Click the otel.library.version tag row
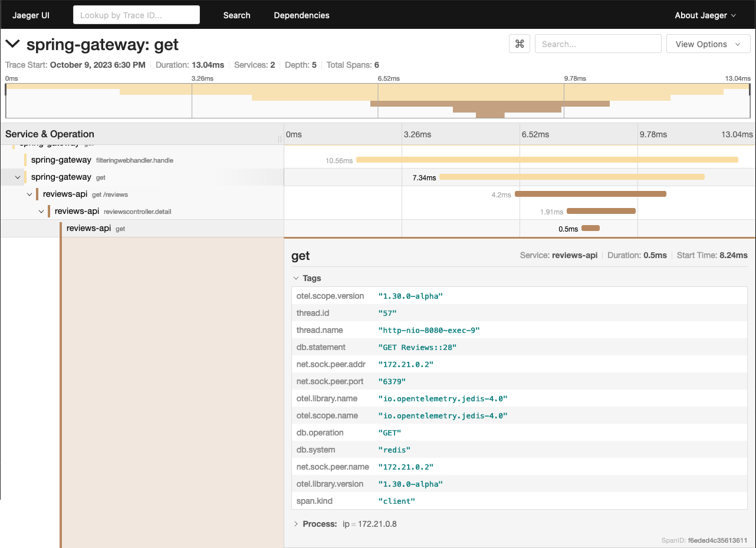This screenshot has height=548, width=756. coord(520,484)
